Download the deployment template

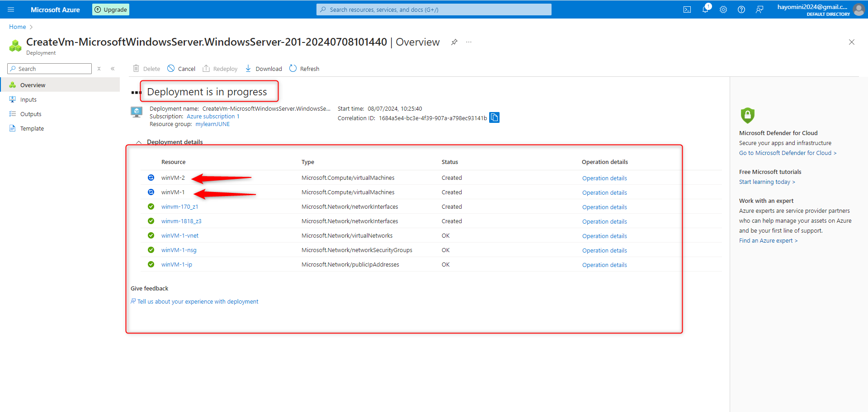[264, 69]
